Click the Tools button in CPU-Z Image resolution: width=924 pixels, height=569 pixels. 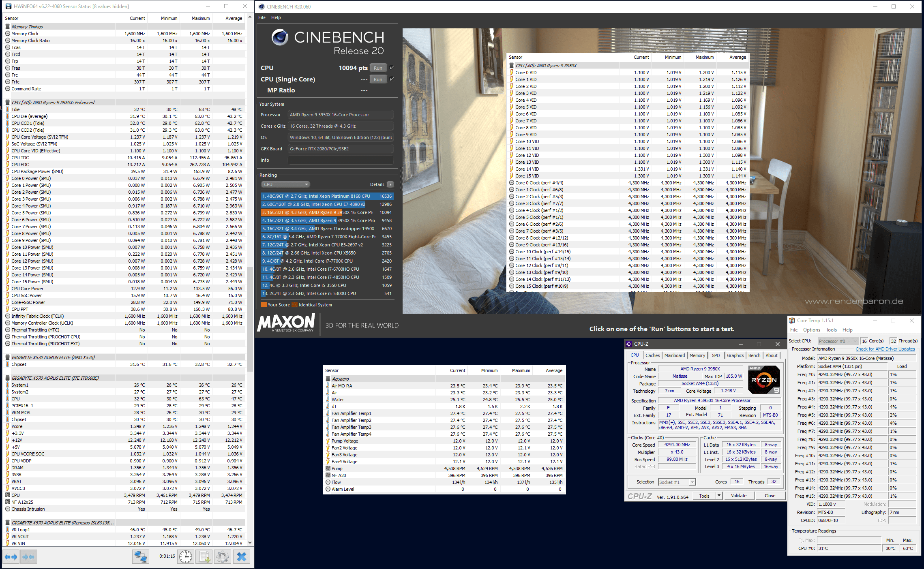(704, 496)
